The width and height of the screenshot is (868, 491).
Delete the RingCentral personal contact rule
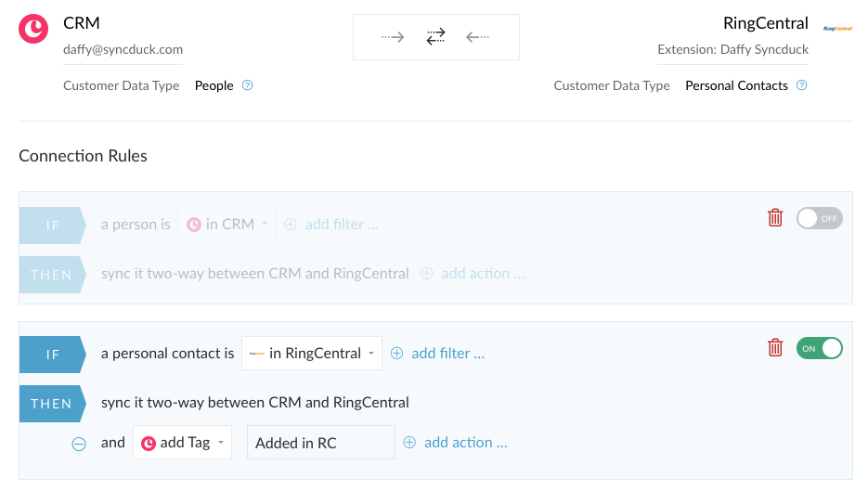[775, 348]
